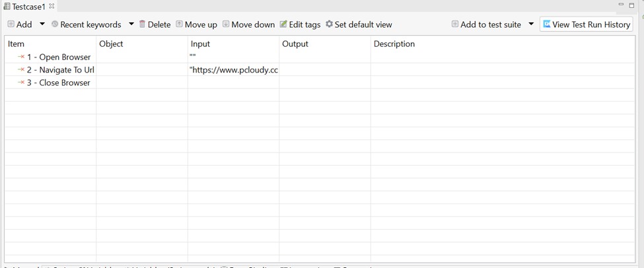Delete the selected test step
This screenshot has width=644, height=268.
(x=155, y=24)
